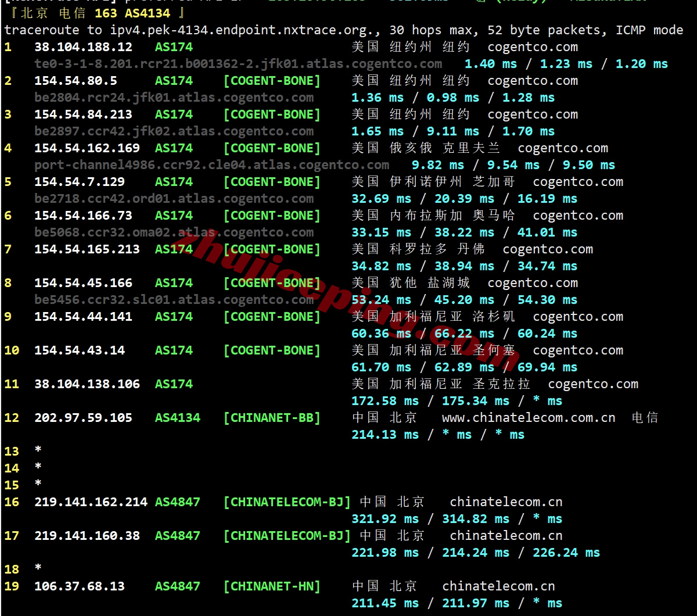Click IP address 38.104.138.106

[87, 384]
